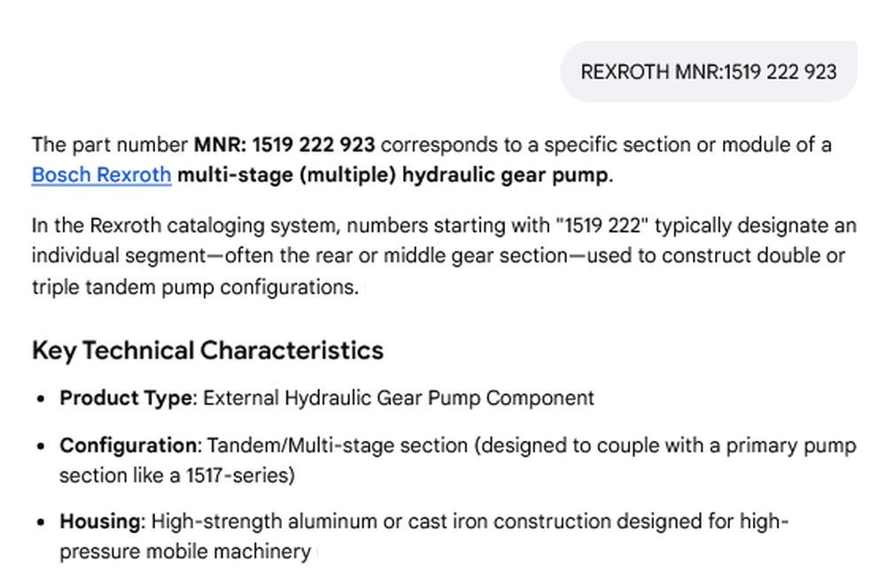
Task: Click the Configuration bold label
Action: [130, 445]
